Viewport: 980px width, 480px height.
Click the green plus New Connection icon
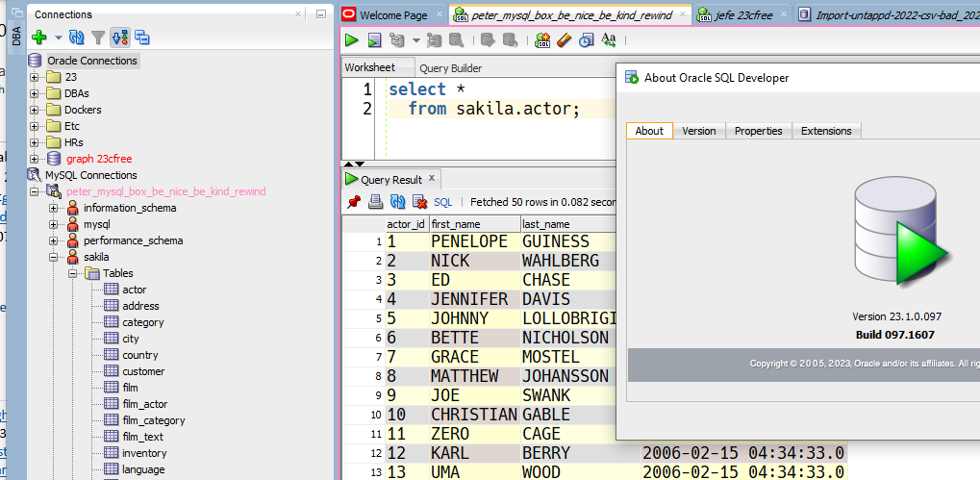(x=38, y=38)
